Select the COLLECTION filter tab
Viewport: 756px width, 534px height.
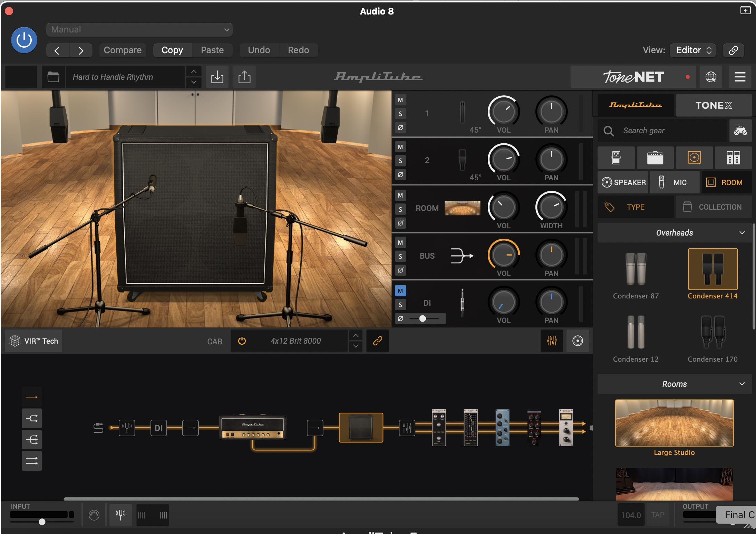[714, 207]
